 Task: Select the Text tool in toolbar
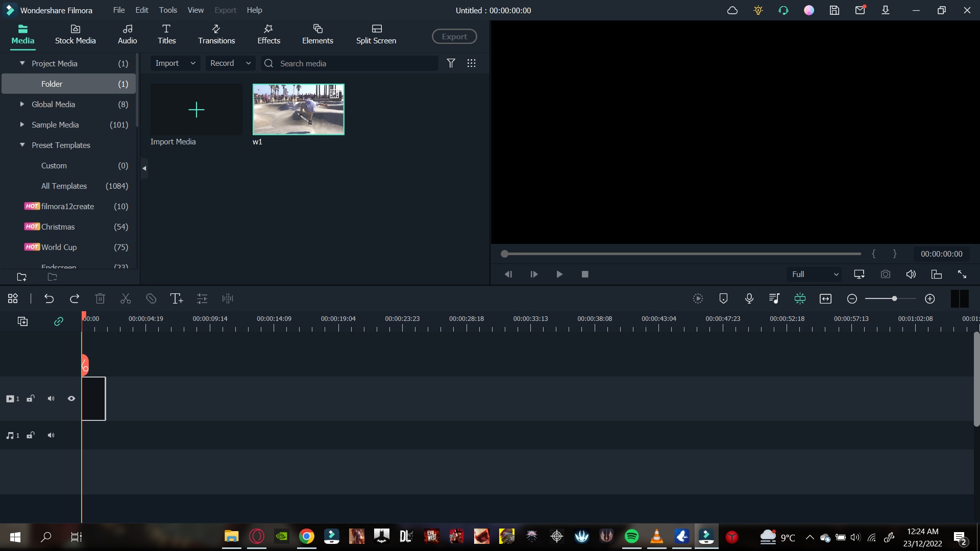(x=176, y=298)
